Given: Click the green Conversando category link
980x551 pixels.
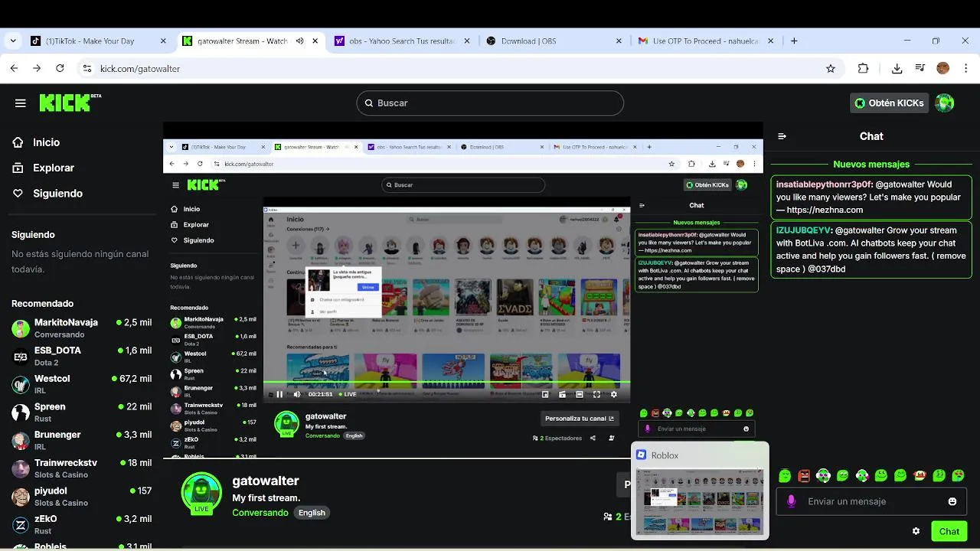Looking at the screenshot, I should [260, 513].
